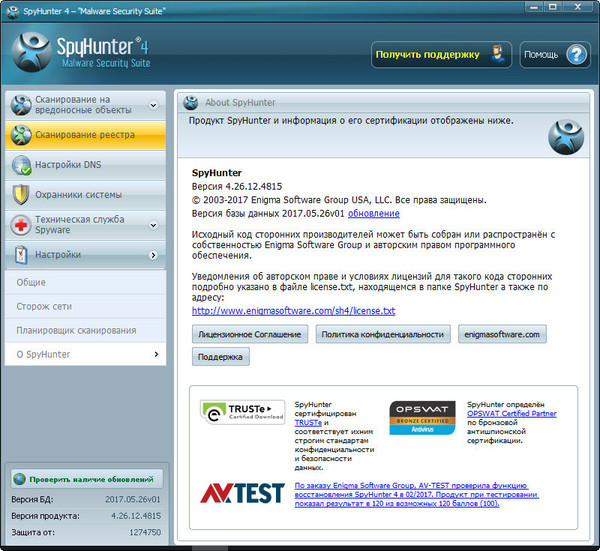600x551 pixels.
Task: Open Охранники системы section
Action: [85, 195]
